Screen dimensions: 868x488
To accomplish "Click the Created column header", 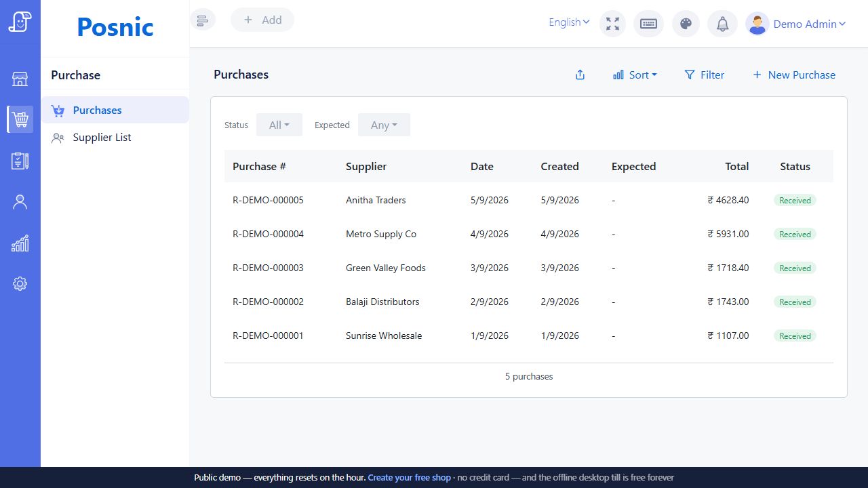I will tap(559, 166).
